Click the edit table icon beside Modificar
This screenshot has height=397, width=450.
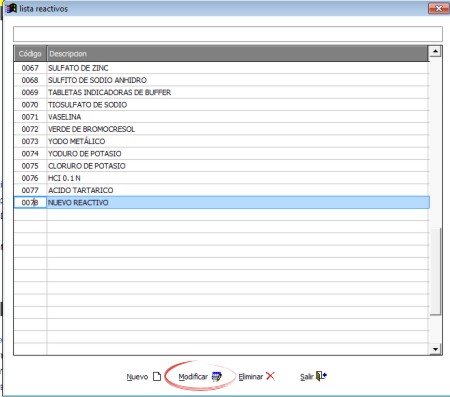[x=217, y=376]
